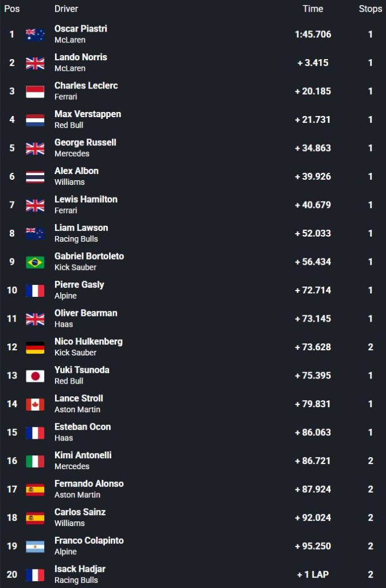Select the Argentina flag by Franco Colapinto

coord(35,547)
